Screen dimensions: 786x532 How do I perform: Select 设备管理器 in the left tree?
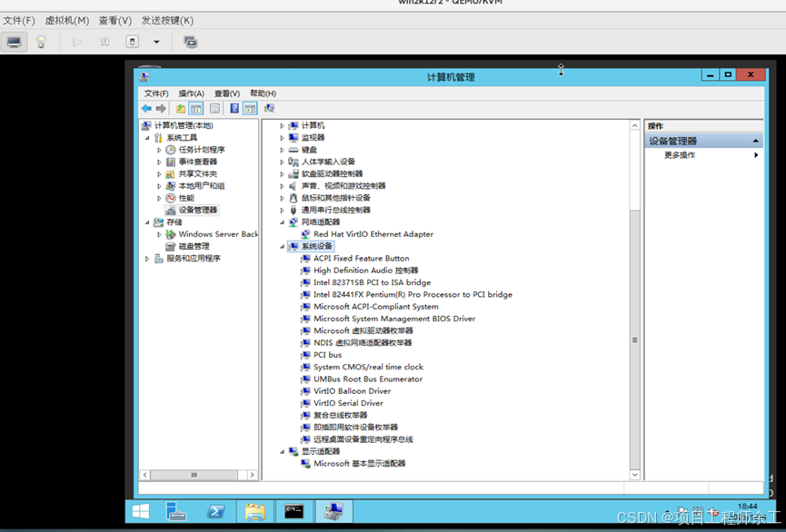pos(198,210)
